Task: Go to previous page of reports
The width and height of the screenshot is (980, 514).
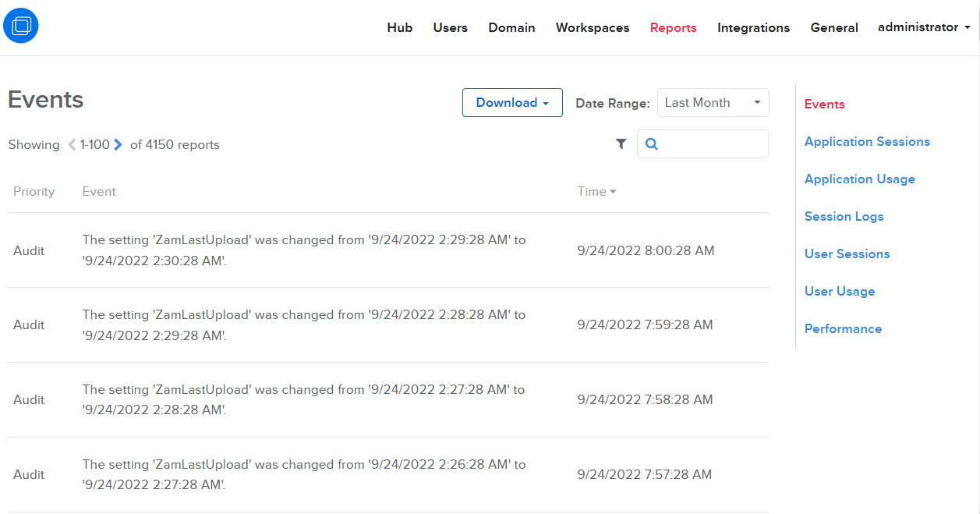Action: coord(72,144)
